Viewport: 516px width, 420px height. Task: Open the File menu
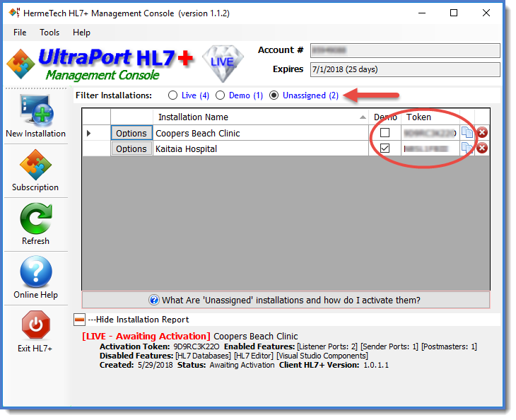[20, 33]
